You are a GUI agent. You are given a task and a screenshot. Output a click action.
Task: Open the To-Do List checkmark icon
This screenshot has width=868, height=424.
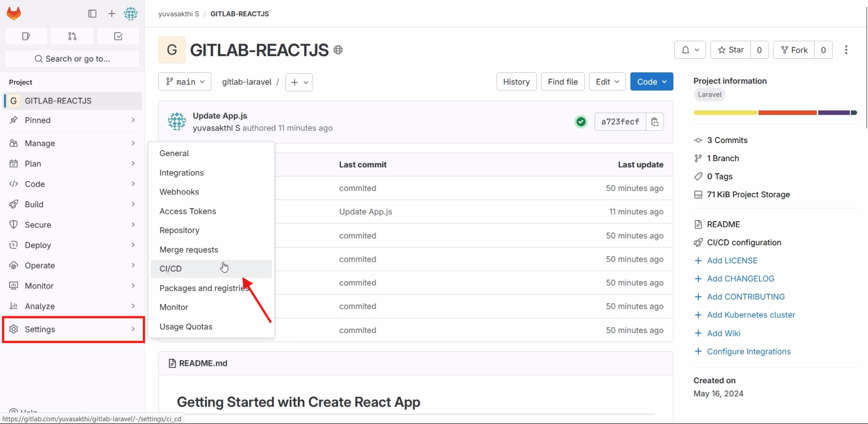tap(118, 36)
